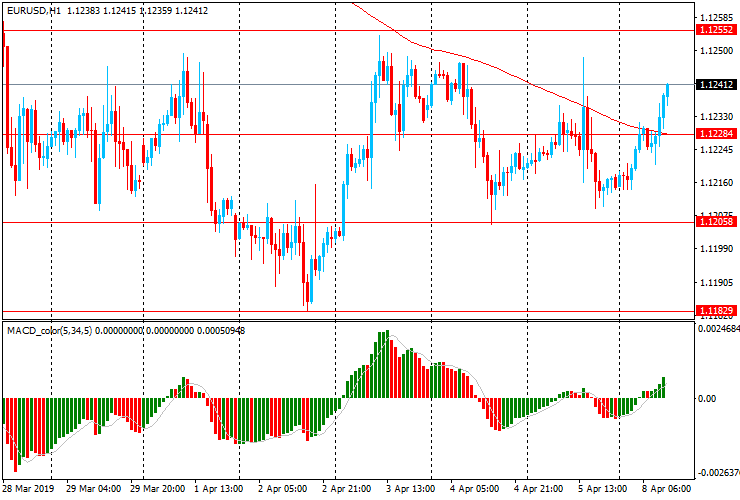The image size is (740, 500).
Task: Select the red 1.11829 price level tag
Action: (x=716, y=310)
